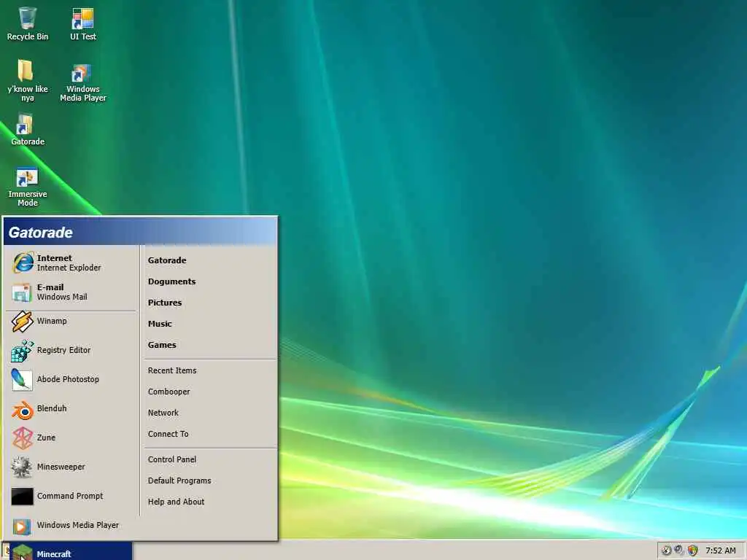Open Combooper in the start menu
The width and height of the screenshot is (747, 560).
point(169,392)
